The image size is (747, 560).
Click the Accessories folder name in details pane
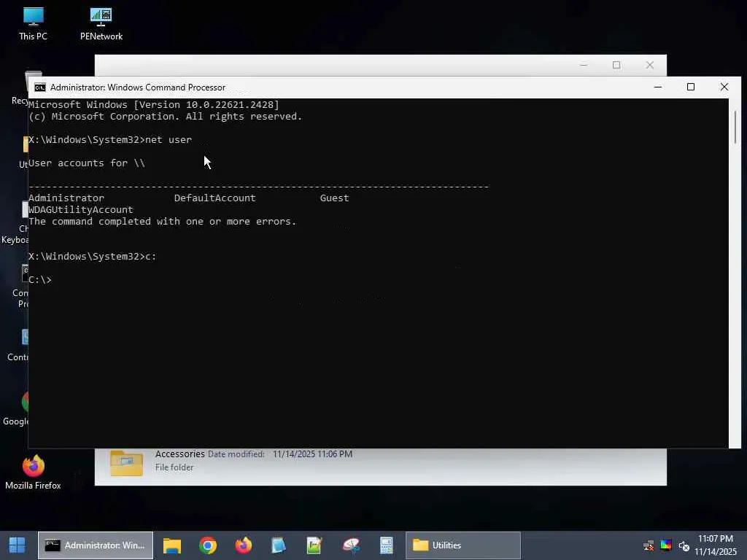click(179, 454)
